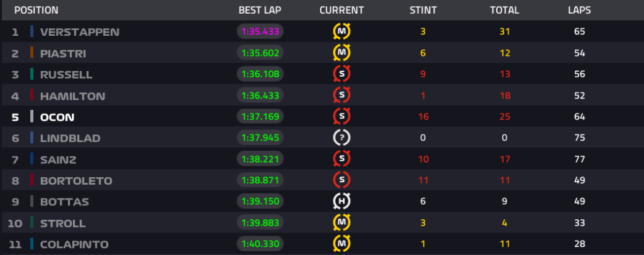Screen dimensions: 644x255
Task: Click Bottas's hard tyre icon
Action: click(341, 202)
